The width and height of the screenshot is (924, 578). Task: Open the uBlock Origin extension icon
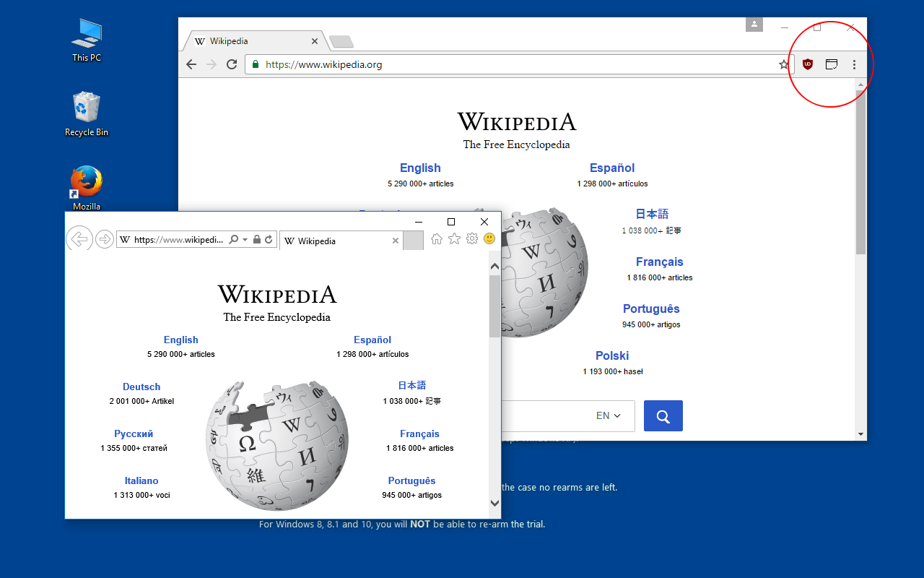pos(808,64)
